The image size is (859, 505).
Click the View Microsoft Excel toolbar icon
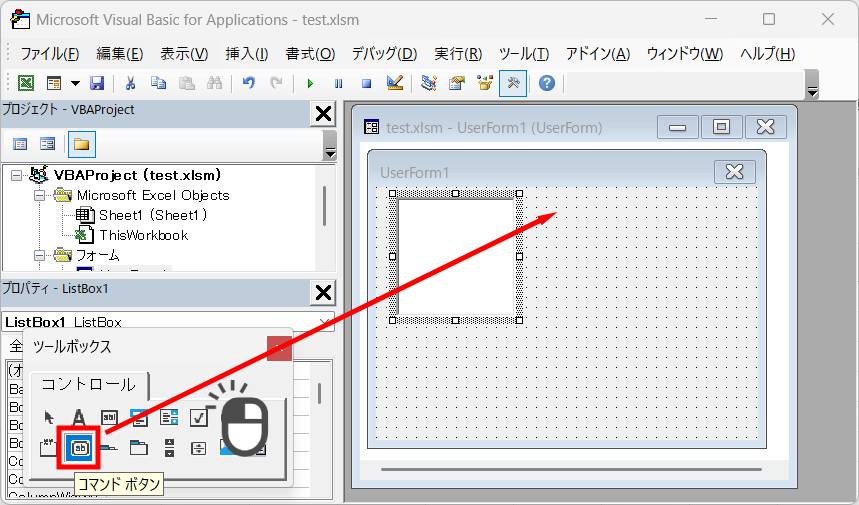26,83
